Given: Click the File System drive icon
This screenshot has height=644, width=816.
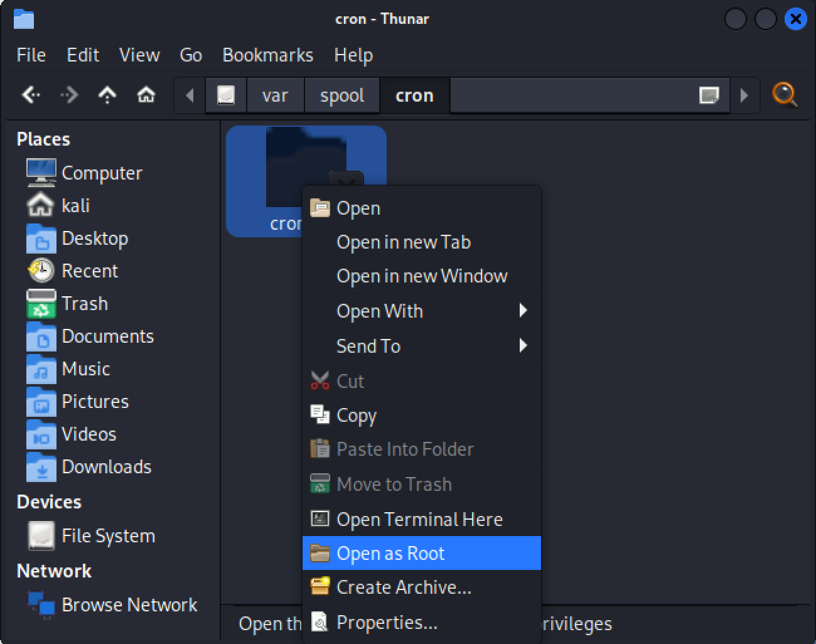Looking at the screenshot, I should [41, 535].
